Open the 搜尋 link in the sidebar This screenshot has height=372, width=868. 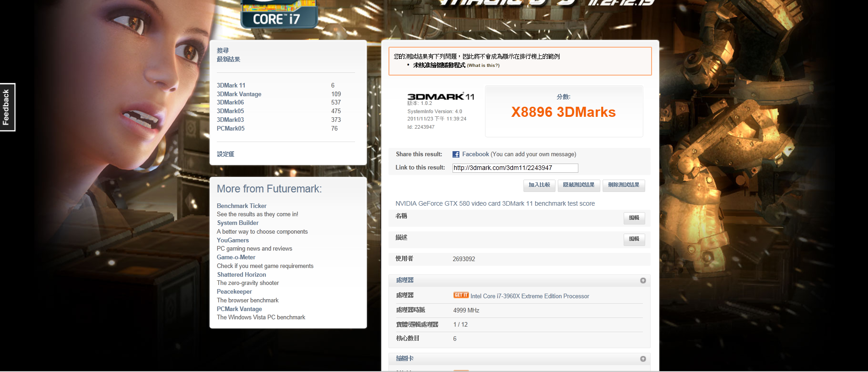coord(223,50)
